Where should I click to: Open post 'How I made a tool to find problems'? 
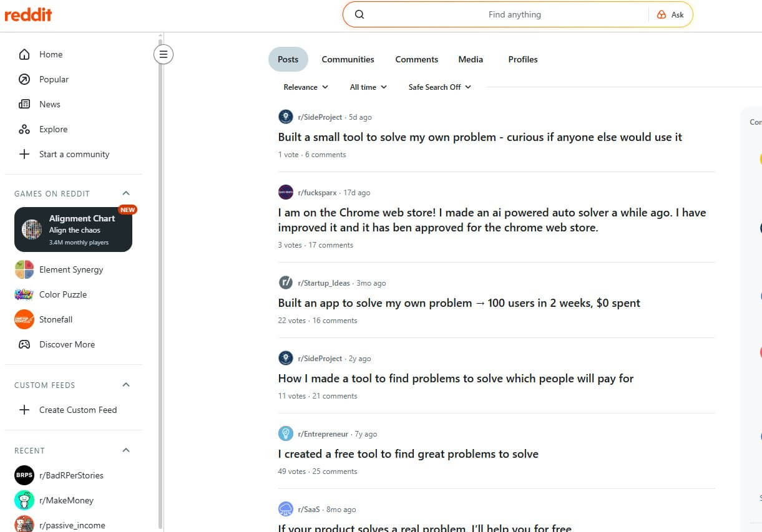(x=456, y=379)
